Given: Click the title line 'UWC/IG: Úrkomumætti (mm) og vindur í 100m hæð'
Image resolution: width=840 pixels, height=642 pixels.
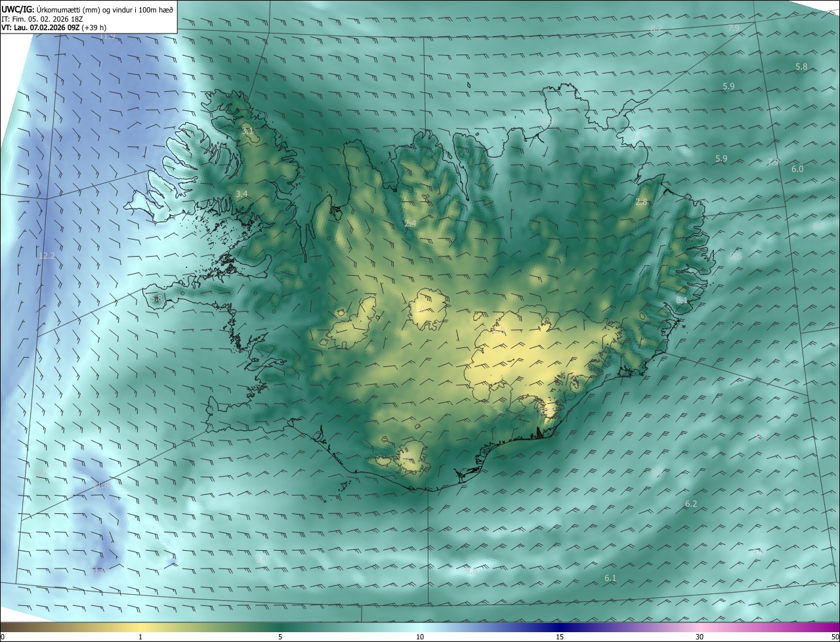Looking at the screenshot, I should tap(87, 9).
